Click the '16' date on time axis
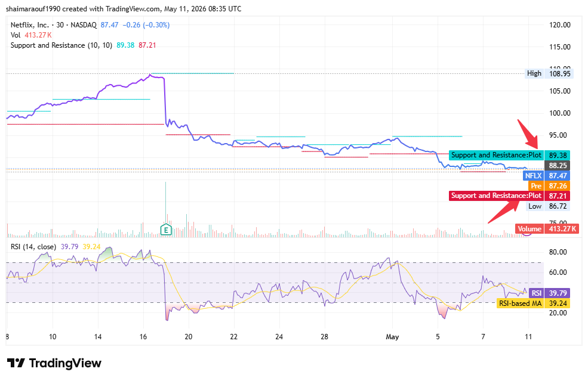Screen dimensions: 588x381 143,337
